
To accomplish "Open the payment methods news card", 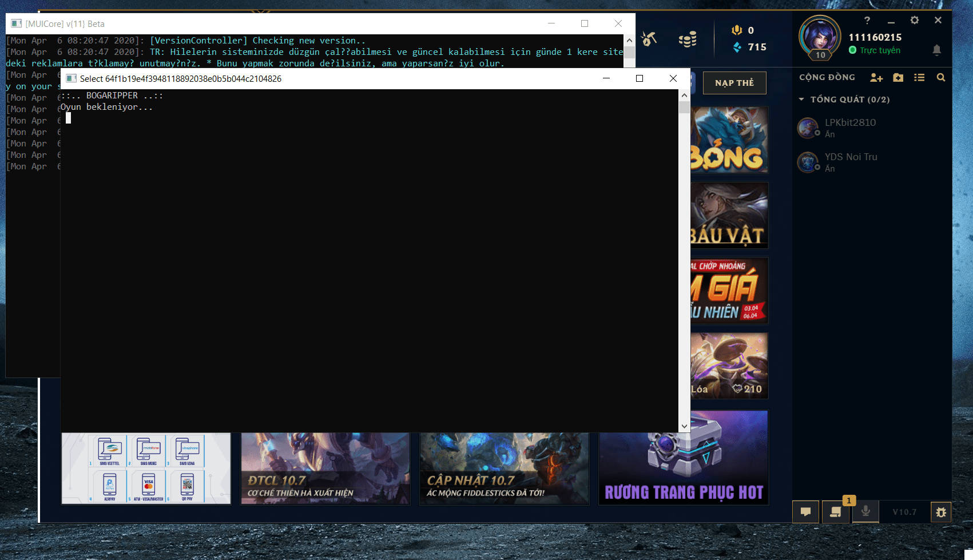I will [146, 468].
